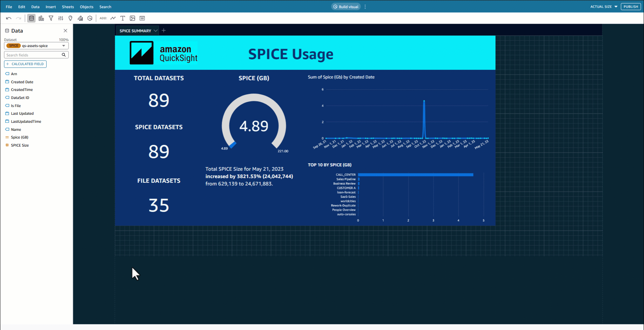Open the Parameters sliders icon

click(61, 18)
